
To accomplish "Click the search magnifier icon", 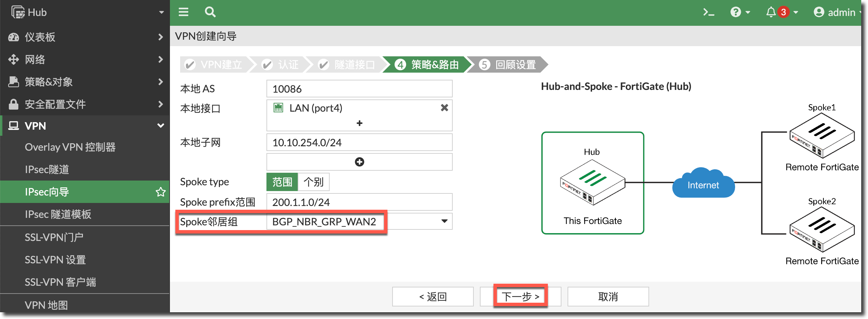I will tap(210, 13).
